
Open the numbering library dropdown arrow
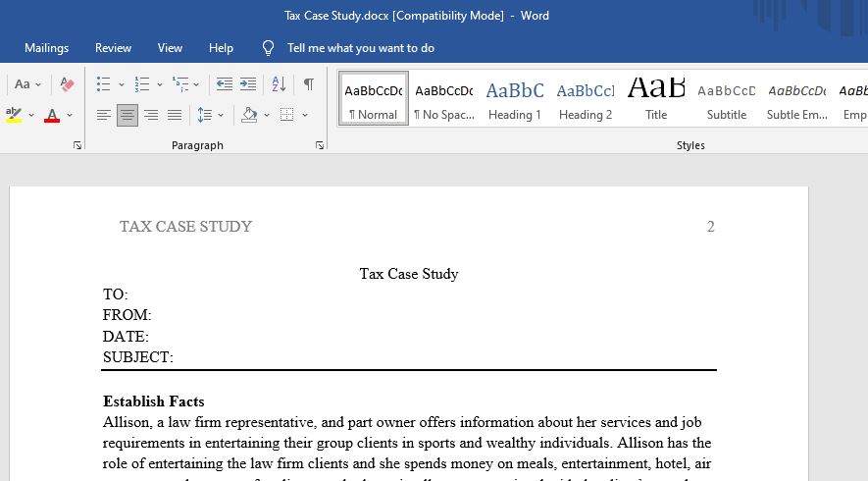click(x=160, y=84)
